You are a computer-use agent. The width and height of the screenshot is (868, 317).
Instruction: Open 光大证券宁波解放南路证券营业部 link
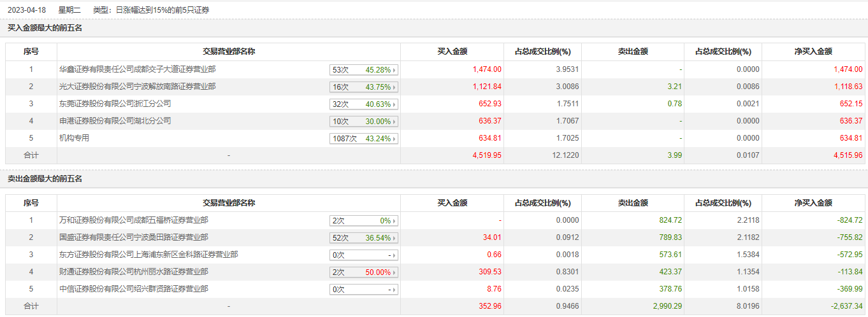(x=137, y=87)
